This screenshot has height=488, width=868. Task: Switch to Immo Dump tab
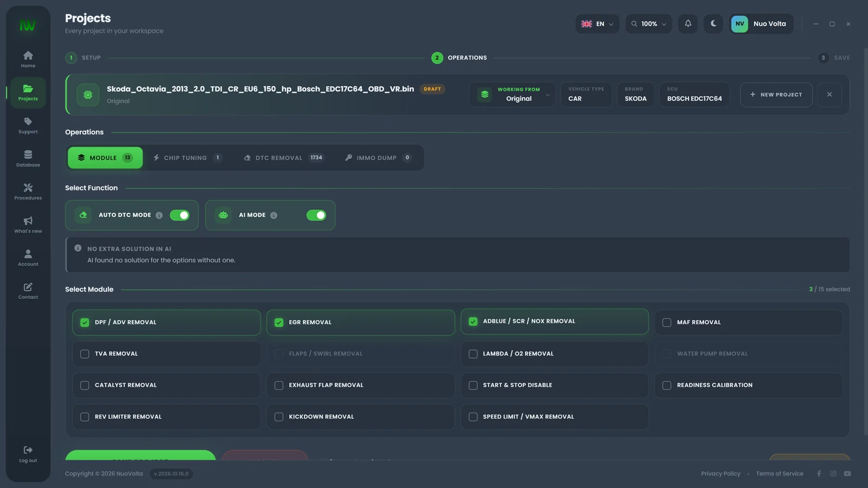(378, 158)
